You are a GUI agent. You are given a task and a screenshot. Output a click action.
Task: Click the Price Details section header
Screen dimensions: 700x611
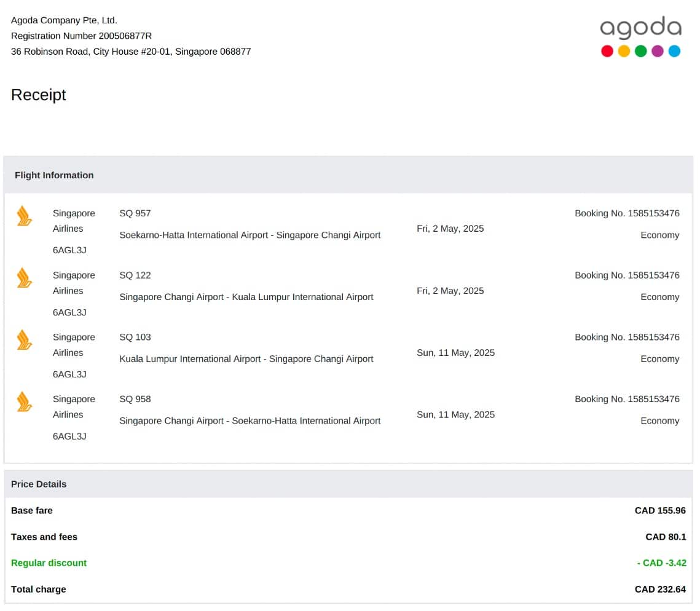39,484
